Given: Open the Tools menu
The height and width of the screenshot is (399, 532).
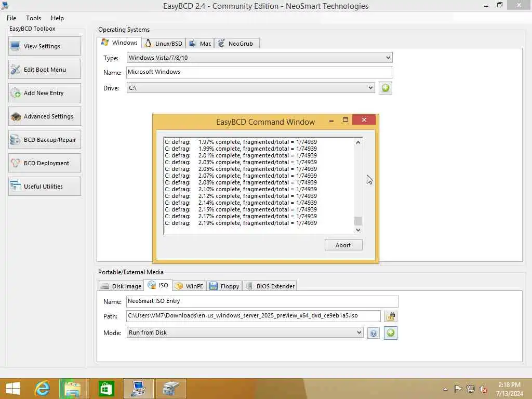Looking at the screenshot, I should (33, 18).
